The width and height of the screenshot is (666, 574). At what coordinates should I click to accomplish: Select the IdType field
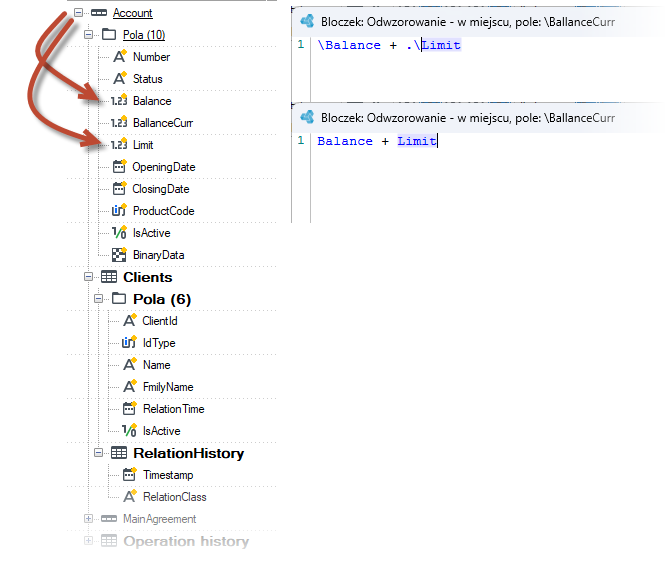point(159,343)
